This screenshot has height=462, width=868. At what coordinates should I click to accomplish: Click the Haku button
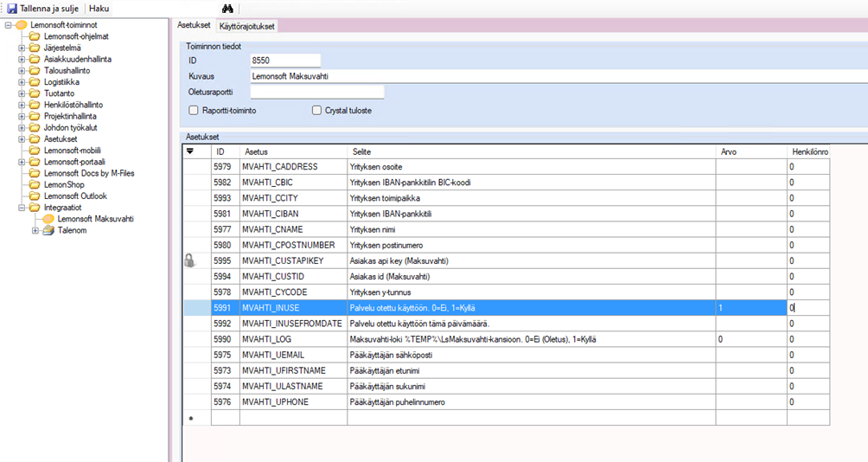pyautogui.click(x=99, y=8)
